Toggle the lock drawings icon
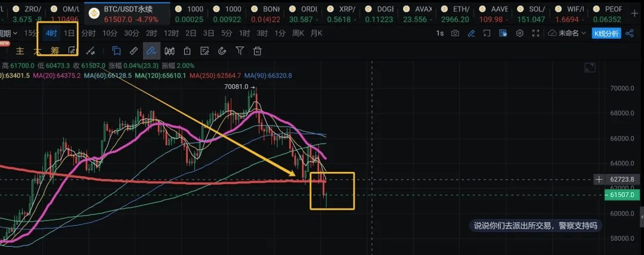The width and height of the screenshot is (644, 255). pos(187,51)
